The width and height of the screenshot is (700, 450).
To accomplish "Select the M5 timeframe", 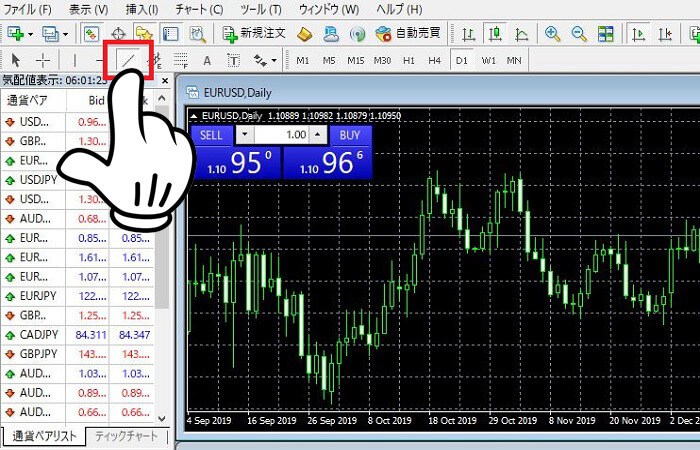I will tap(329, 60).
